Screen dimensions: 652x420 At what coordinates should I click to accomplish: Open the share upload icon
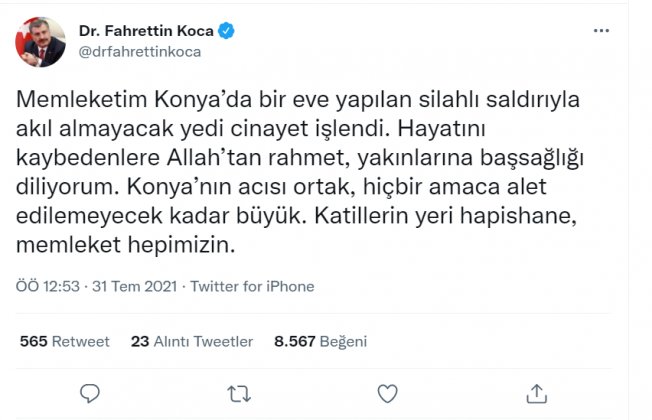[536, 393]
